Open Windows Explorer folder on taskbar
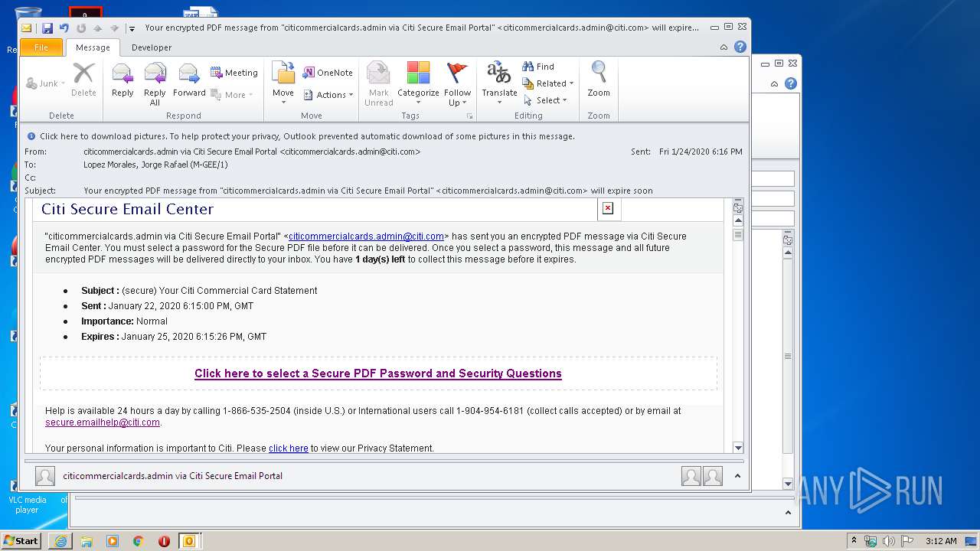 pos(87,541)
